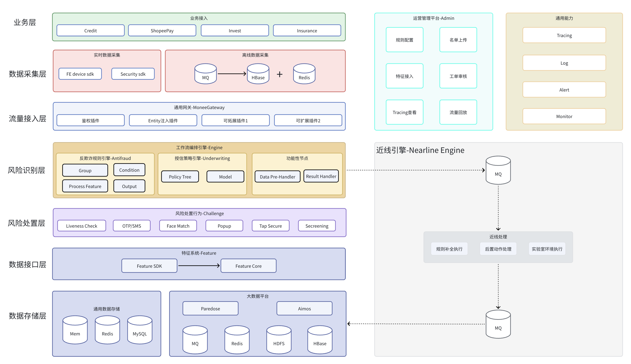Viewport: 631px width, 364px height.
Task: Click the 规则配置 admin tile
Action: 405,40
